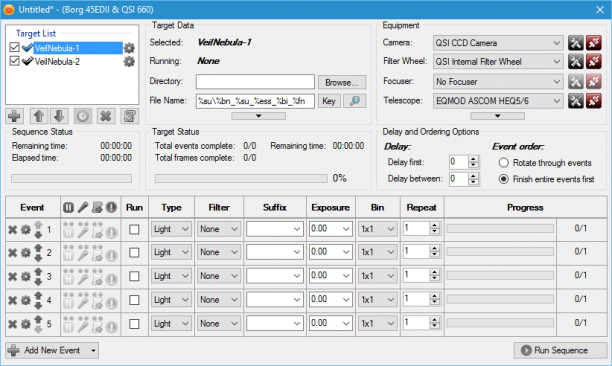The image size is (612, 366).
Task: Enable Run checkbox for event 3
Action: pyautogui.click(x=134, y=276)
